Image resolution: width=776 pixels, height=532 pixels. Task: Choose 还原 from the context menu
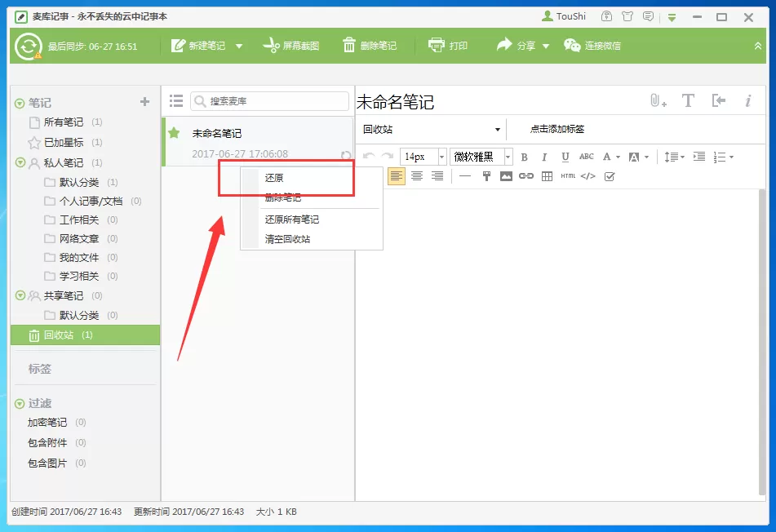pyautogui.click(x=273, y=178)
